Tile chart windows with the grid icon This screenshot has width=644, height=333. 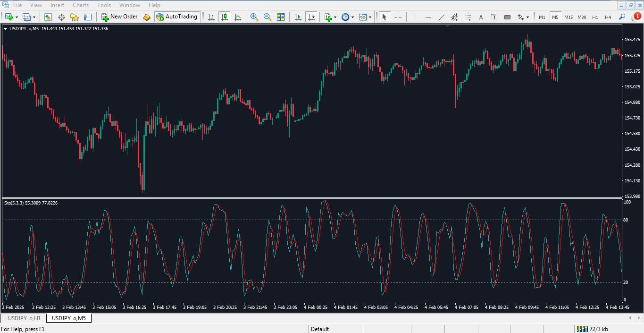[x=281, y=17]
